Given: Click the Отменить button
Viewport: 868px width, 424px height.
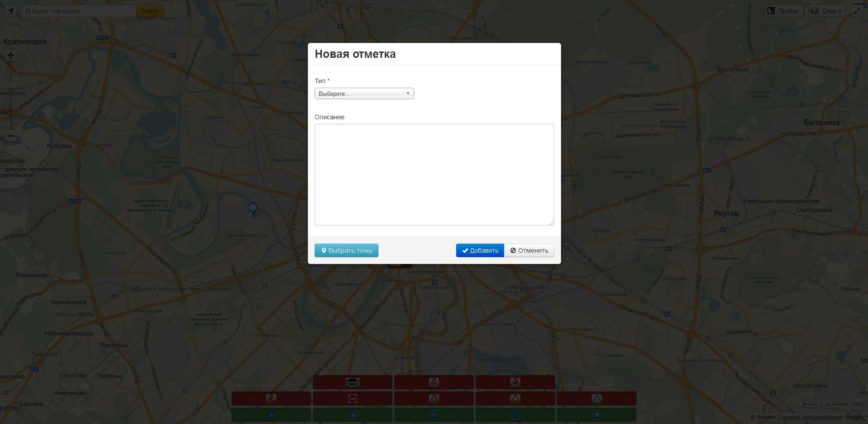Looking at the screenshot, I should pos(529,250).
